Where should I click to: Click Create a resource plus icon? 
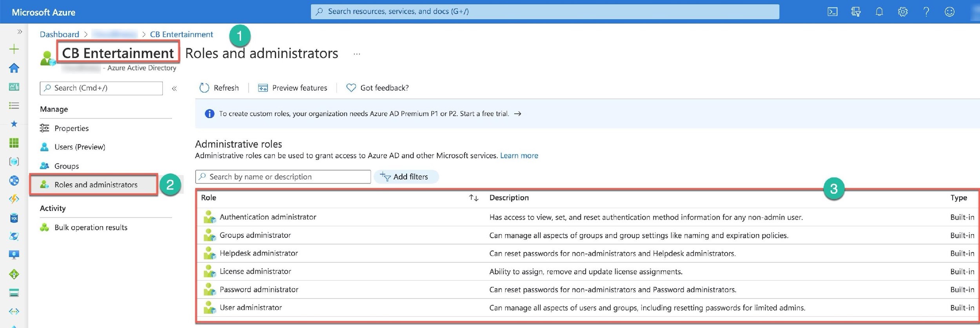[x=14, y=49]
